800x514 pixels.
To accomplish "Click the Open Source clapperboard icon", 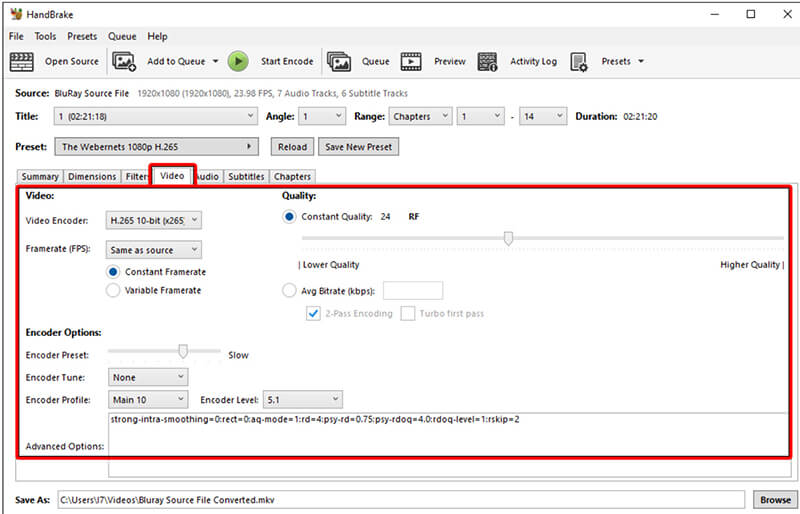I will click(x=22, y=61).
